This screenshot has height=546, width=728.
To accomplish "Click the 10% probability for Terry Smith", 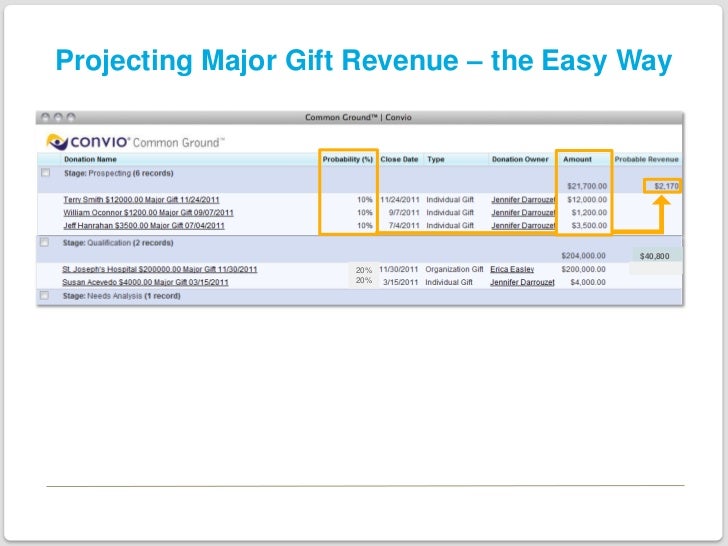I will tap(364, 200).
